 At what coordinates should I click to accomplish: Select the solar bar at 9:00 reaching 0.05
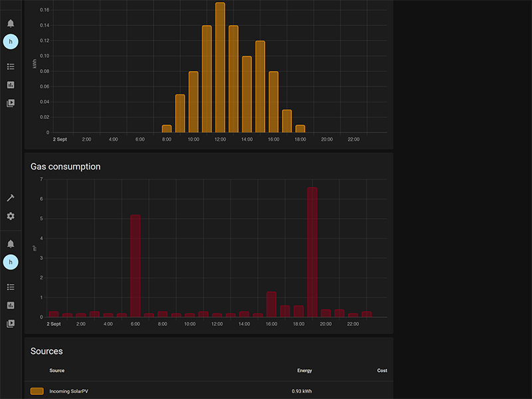point(180,113)
